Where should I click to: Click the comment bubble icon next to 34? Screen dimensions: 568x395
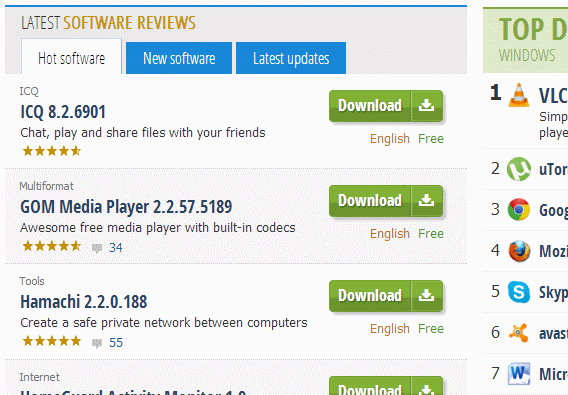97,248
